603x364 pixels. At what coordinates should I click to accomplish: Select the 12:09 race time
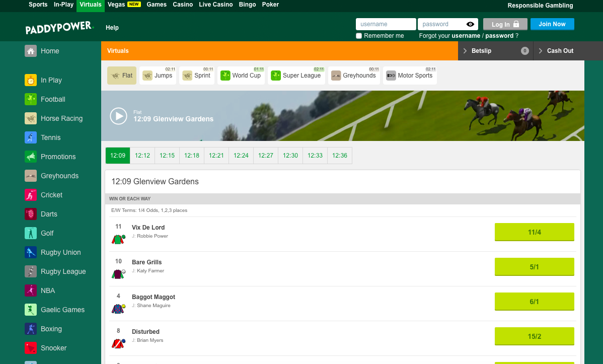tap(118, 156)
